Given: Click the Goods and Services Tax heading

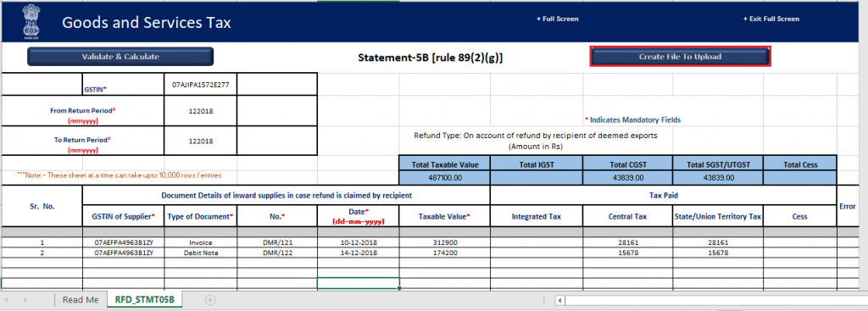Looking at the screenshot, I should (x=147, y=23).
